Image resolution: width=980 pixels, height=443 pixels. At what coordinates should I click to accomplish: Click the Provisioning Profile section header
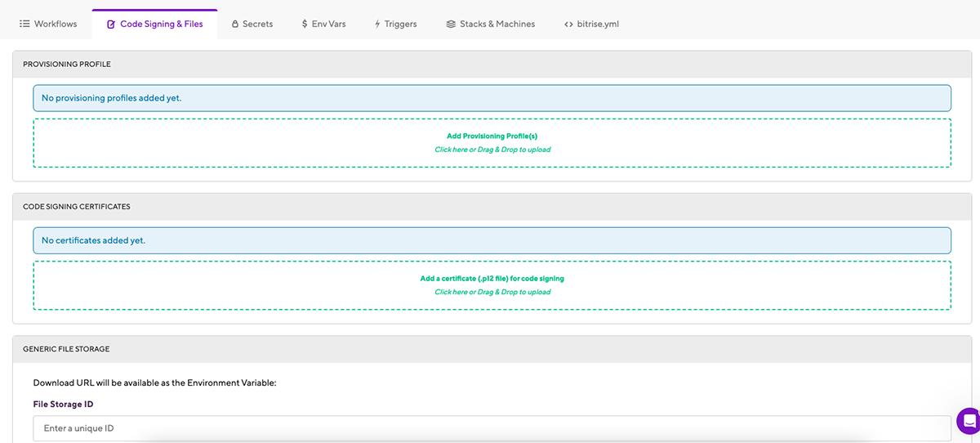[x=67, y=64]
